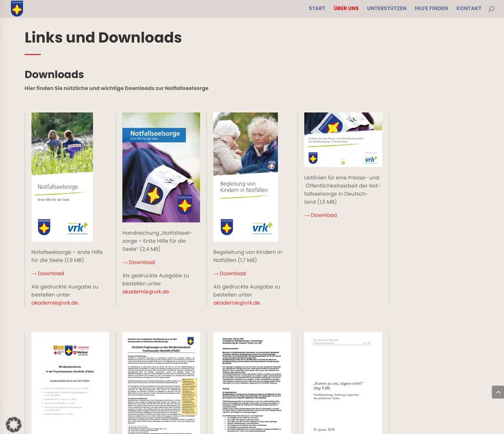504x434 pixels.
Task: Open the KONTAKT menu item
Action: coord(469,9)
